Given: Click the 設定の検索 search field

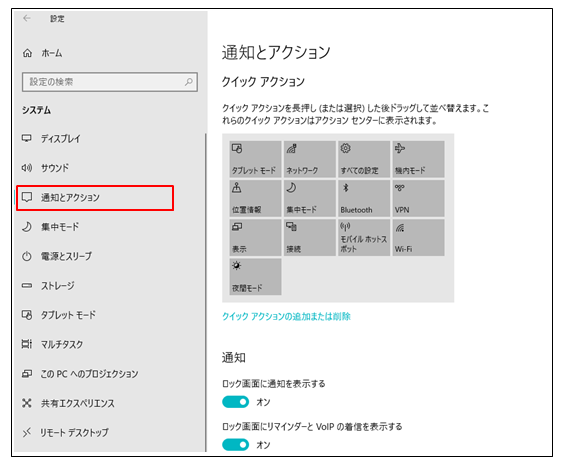Looking at the screenshot, I should coord(110,82).
